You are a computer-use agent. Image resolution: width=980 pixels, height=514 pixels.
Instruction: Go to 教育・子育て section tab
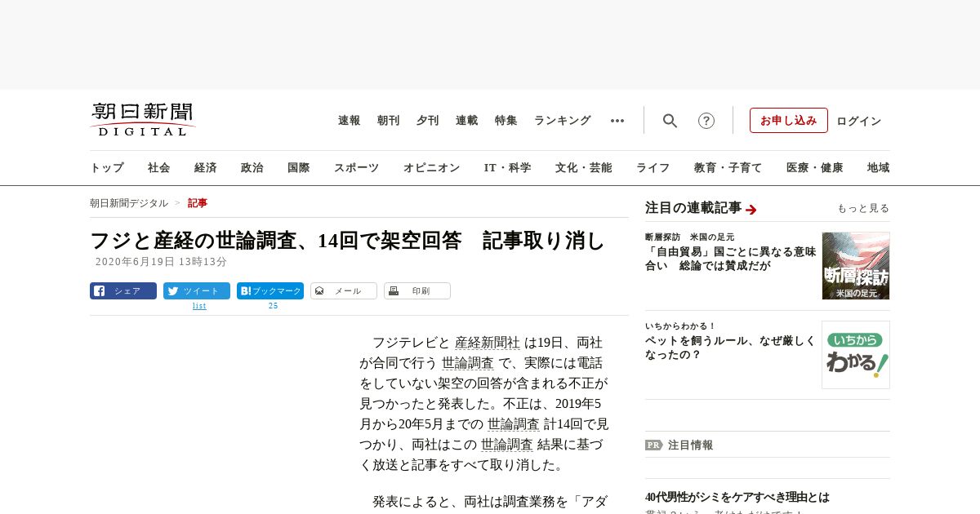tap(728, 168)
